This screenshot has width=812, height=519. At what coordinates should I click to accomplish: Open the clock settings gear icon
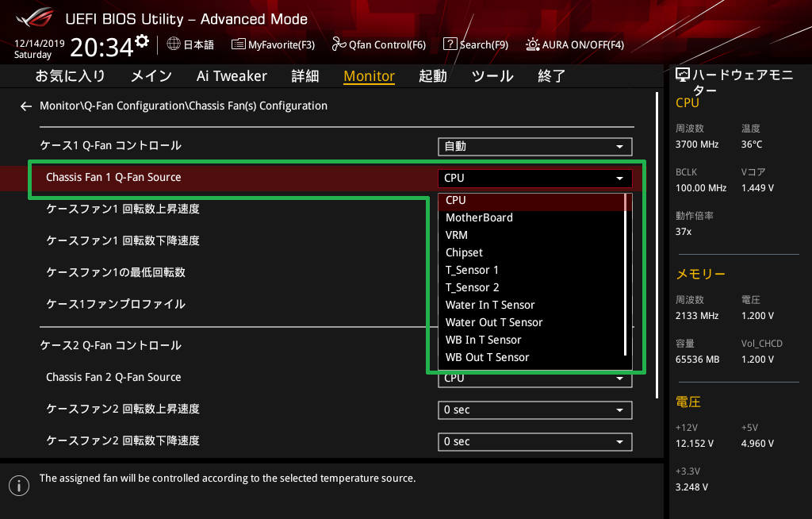point(142,40)
